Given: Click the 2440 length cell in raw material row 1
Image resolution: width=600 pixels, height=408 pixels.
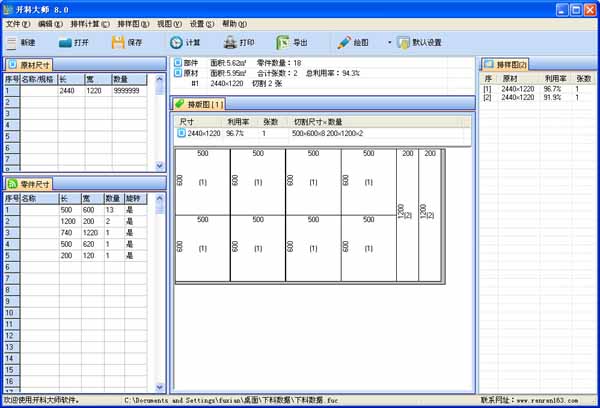Looking at the screenshot, I should (x=71, y=91).
